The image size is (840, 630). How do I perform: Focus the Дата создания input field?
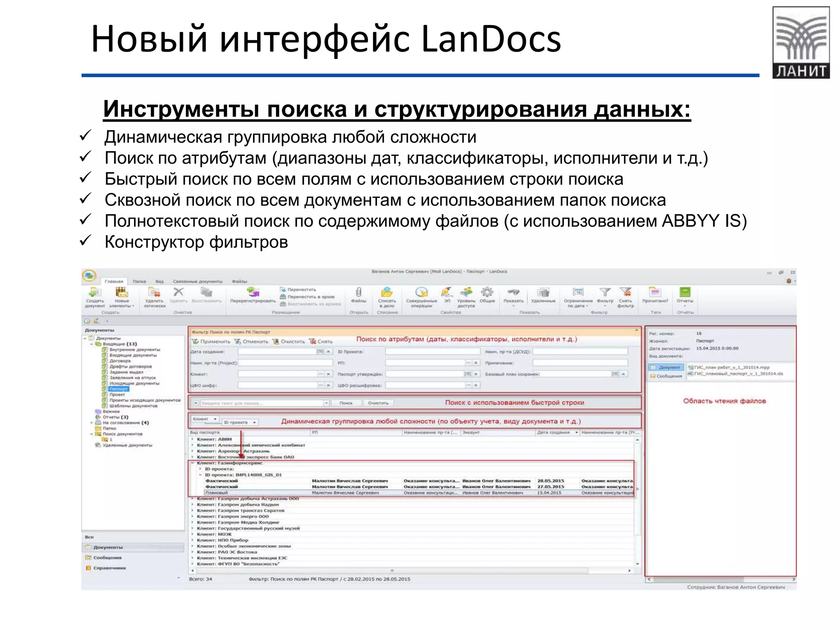click(x=277, y=352)
